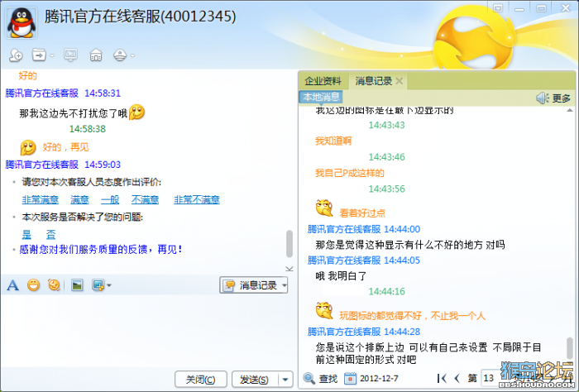Click the message 我自己P成这样的

[x=349, y=173]
